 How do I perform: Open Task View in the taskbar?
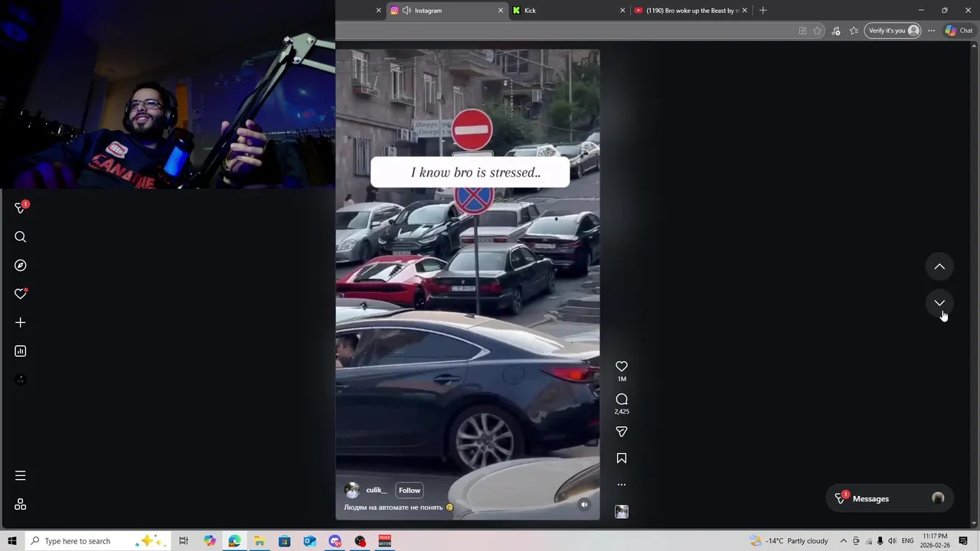coord(184,541)
